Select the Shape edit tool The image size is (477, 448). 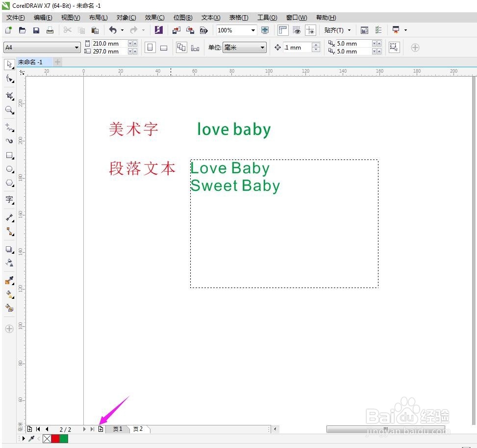tap(9, 79)
